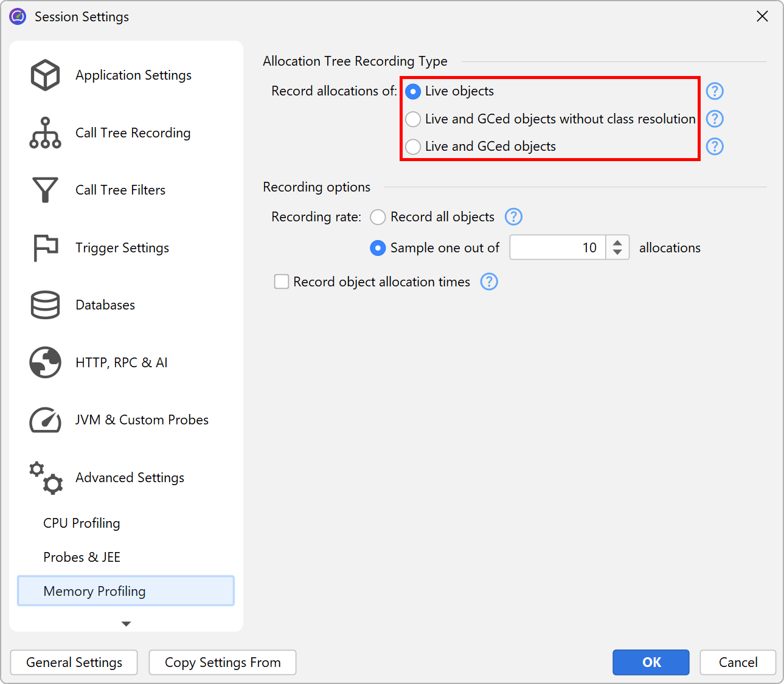Select Live and GCed objects radio button
Screen dimensions: 784x684
click(413, 147)
